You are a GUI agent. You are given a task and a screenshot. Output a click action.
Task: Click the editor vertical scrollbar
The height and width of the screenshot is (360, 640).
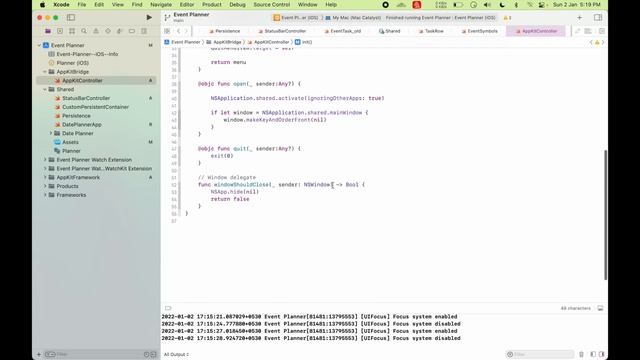pyautogui.click(x=605, y=215)
